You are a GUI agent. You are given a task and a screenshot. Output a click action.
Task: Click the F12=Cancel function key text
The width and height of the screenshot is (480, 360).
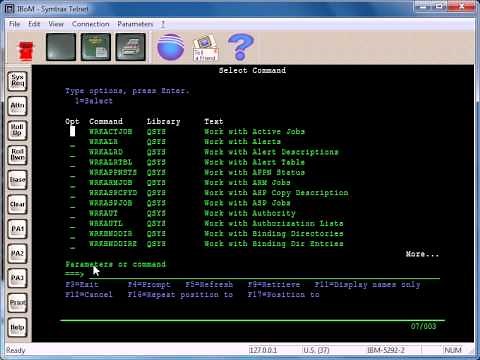89,295
